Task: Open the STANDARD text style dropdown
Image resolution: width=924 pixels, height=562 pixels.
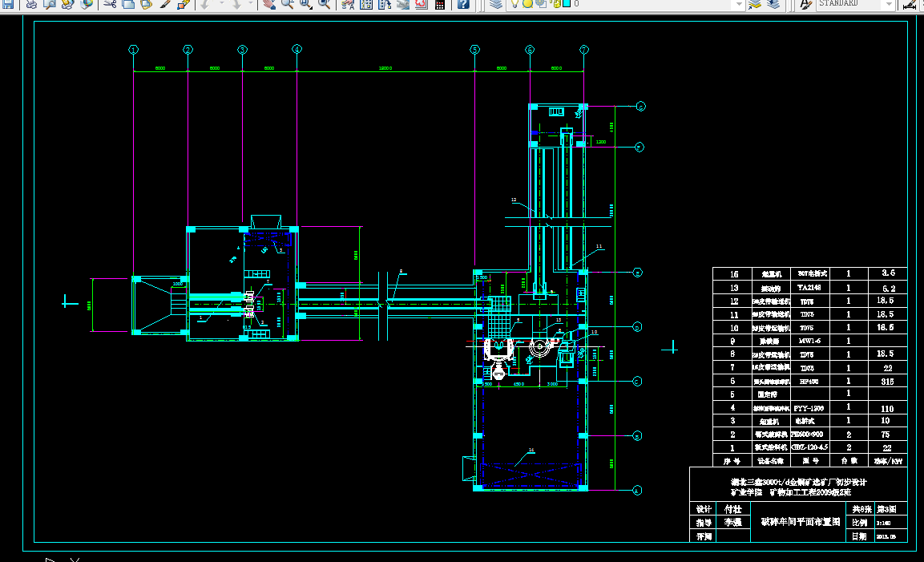Action: tap(890, 4)
